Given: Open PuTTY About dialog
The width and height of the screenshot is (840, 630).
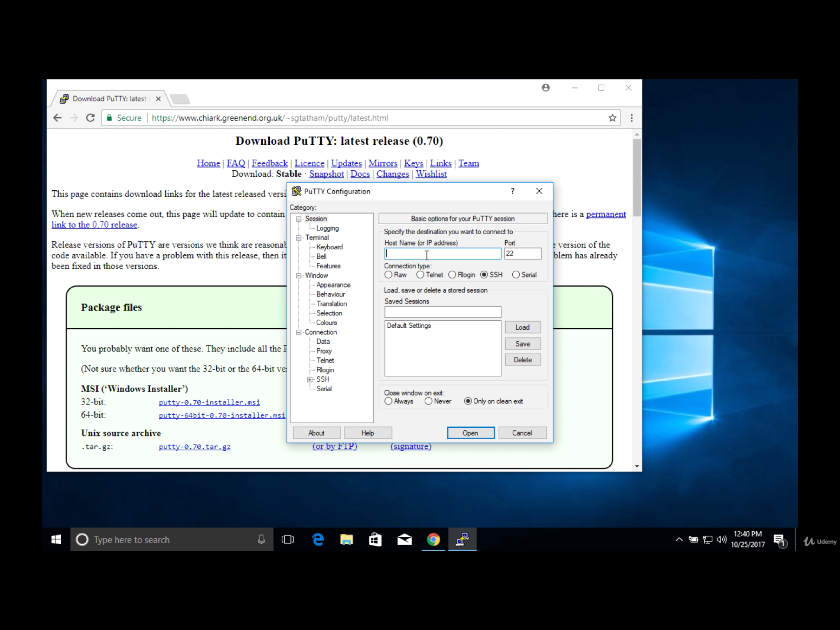Looking at the screenshot, I should pyautogui.click(x=316, y=433).
